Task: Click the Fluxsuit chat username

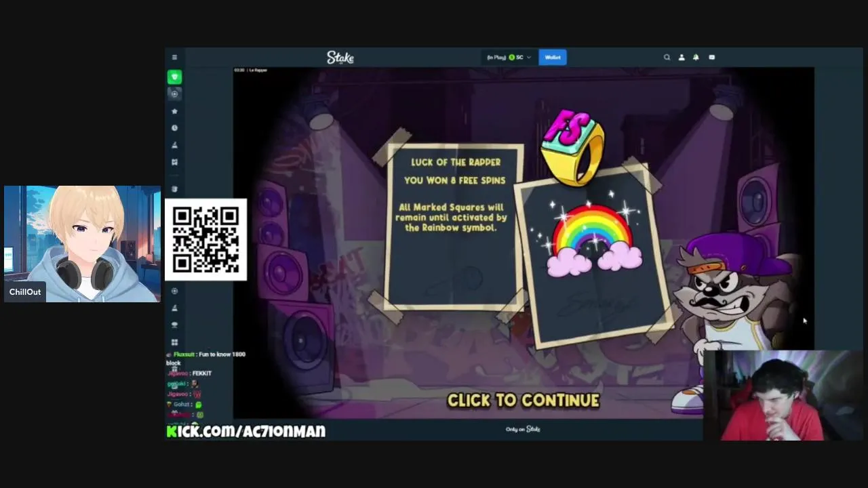Action: [184, 354]
